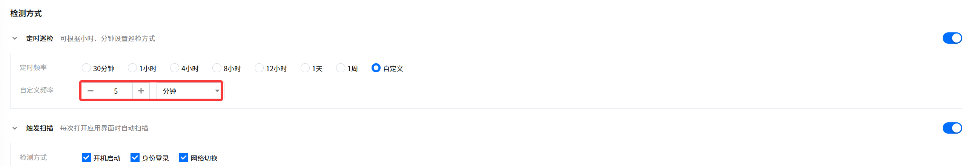Turn off the 触发扫描 switch
The height and width of the screenshot is (166, 980).
coord(951,128)
